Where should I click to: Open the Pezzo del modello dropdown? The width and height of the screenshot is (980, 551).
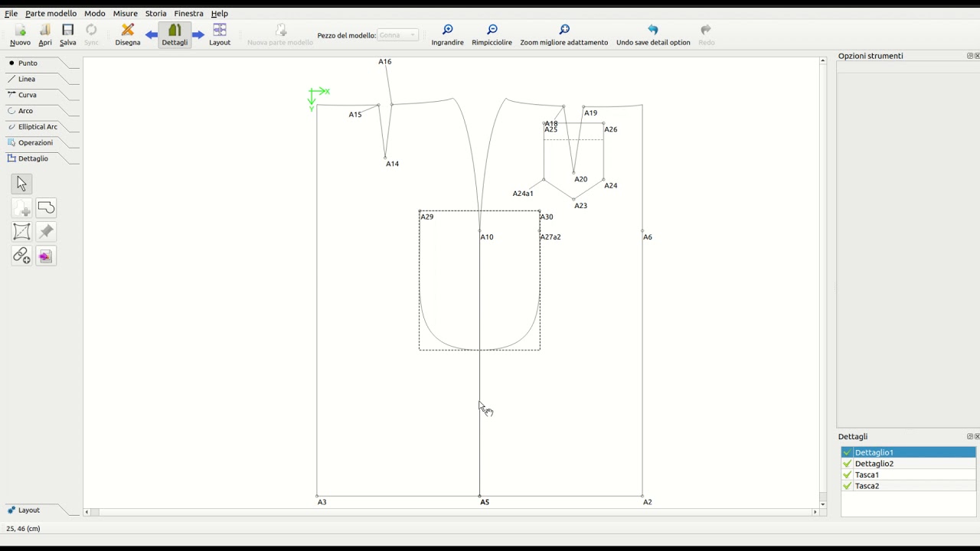pyautogui.click(x=398, y=35)
